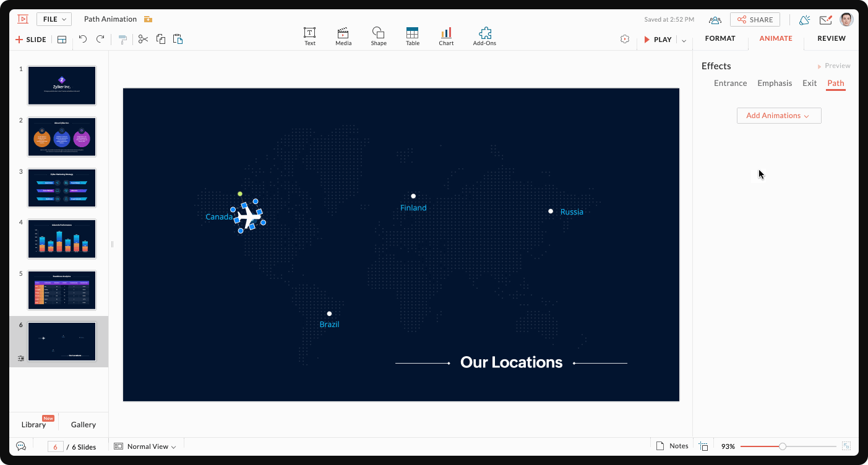Expand play options arrow next to PLAY
Viewport: 868px width, 465px height.
pyautogui.click(x=684, y=40)
